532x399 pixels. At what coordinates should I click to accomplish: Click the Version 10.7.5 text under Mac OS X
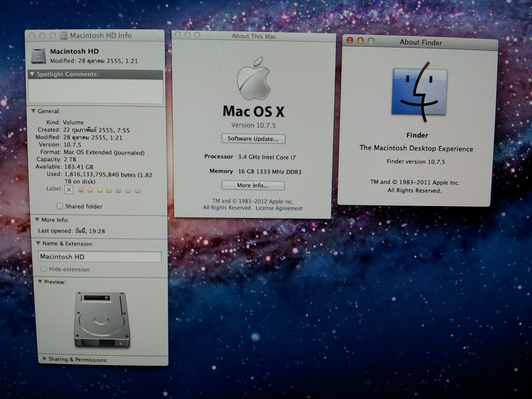[x=253, y=125]
